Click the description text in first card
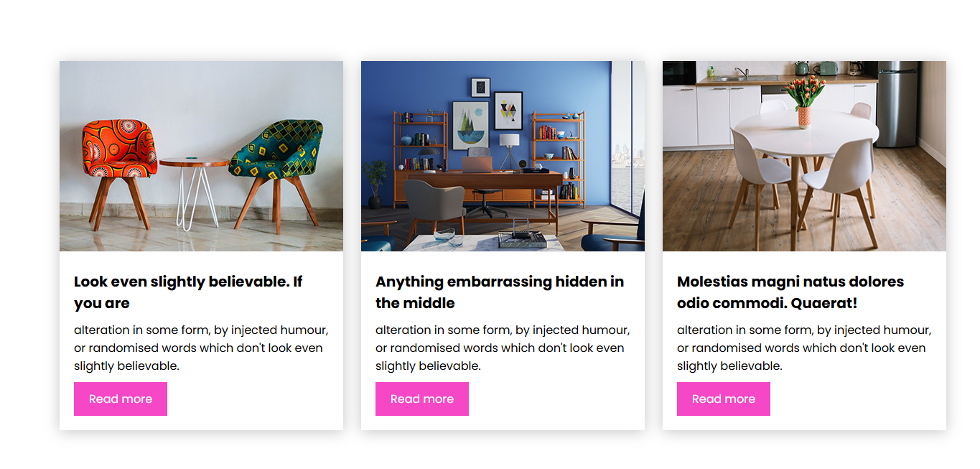The image size is (980, 469). [x=200, y=348]
